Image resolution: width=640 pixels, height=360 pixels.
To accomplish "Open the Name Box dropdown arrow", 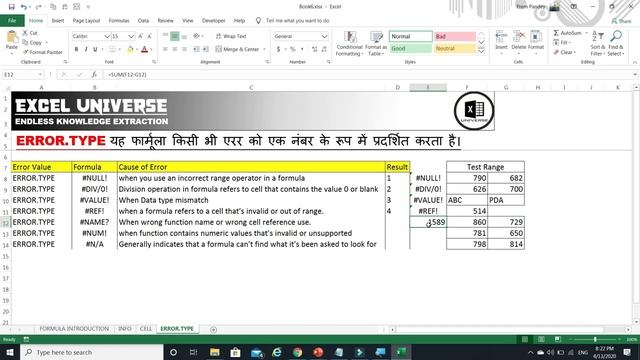I will (x=40, y=75).
